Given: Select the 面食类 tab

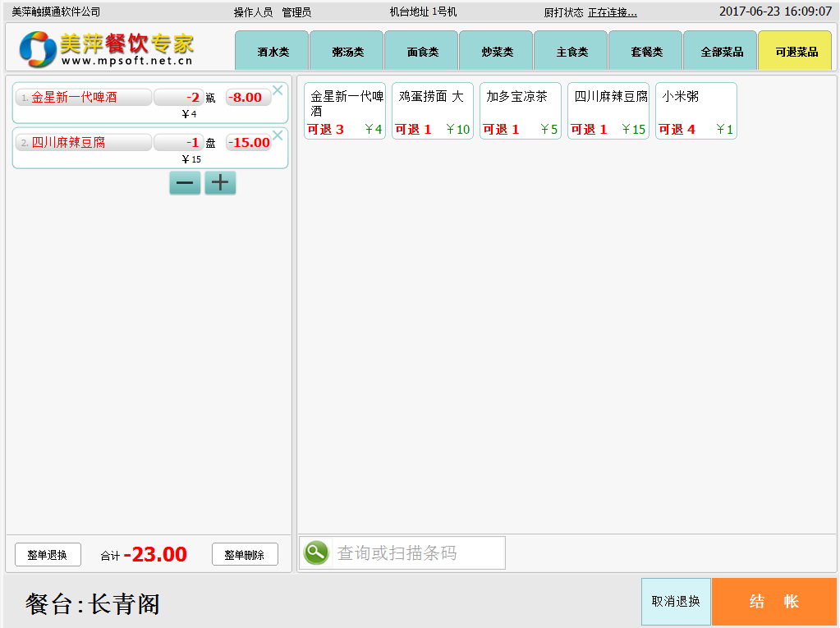Looking at the screenshot, I should tap(422, 52).
